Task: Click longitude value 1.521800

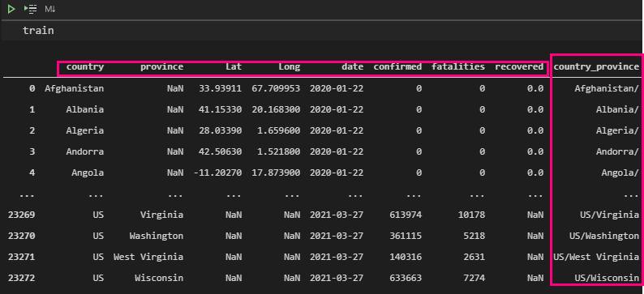Action: click(x=278, y=151)
